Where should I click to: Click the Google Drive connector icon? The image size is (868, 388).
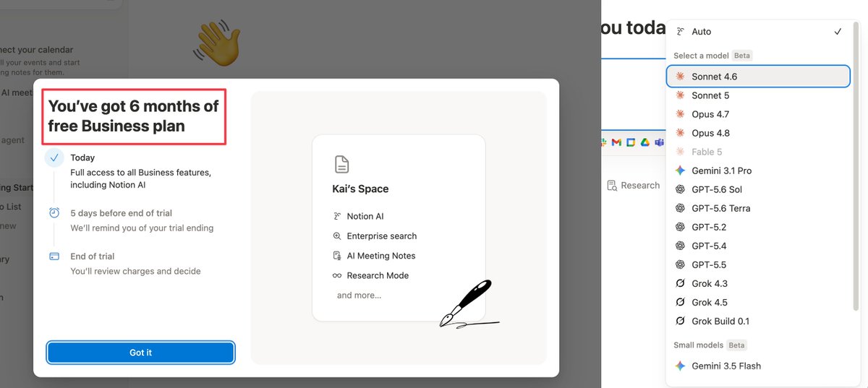645,143
